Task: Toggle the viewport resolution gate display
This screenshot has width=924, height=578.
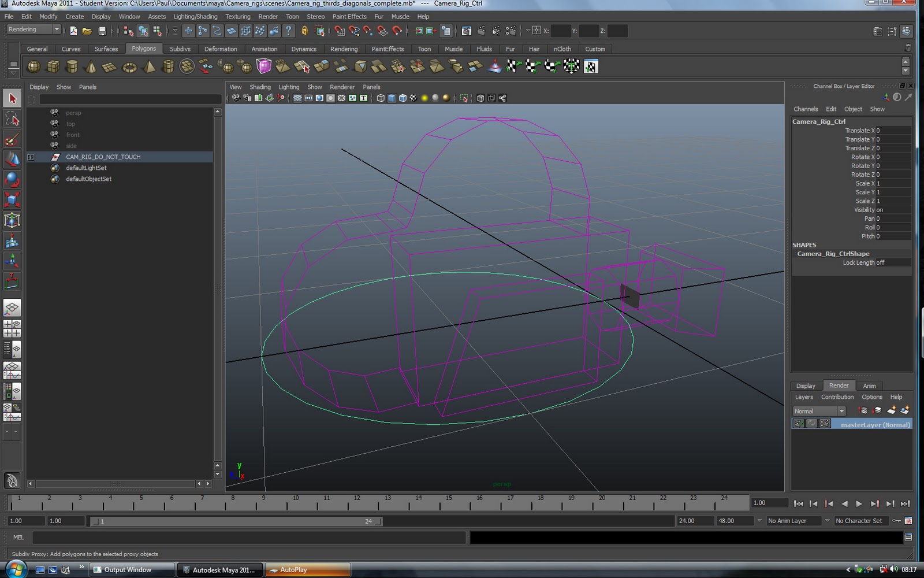Action: (319, 98)
